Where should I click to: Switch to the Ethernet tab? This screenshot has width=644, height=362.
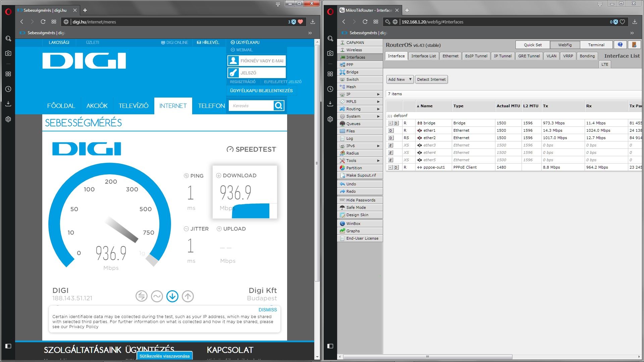(x=450, y=56)
